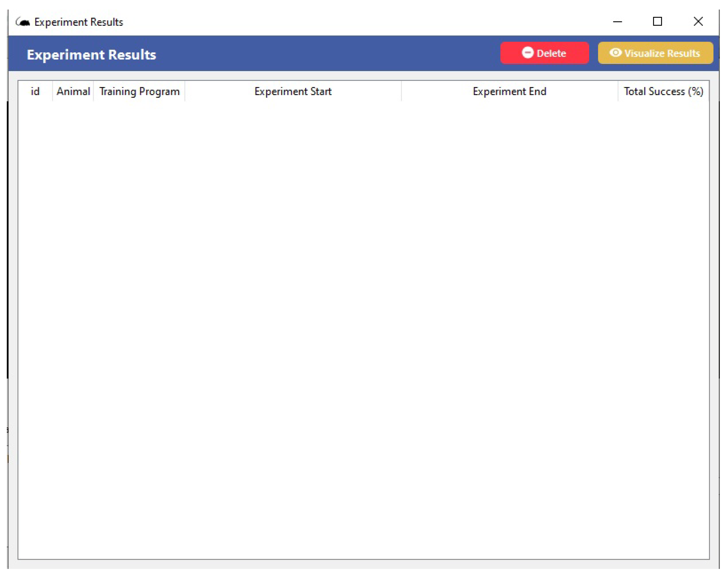Click the Experiment Results heading in blue banner
Screen dimensions: 728x579
coord(91,55)
